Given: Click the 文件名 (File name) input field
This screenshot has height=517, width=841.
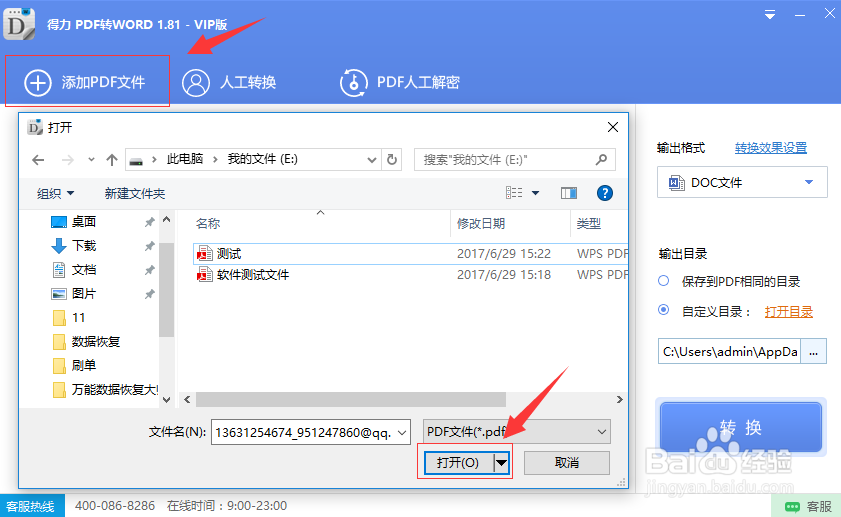Looking at the screenshot, I should 304,432.
